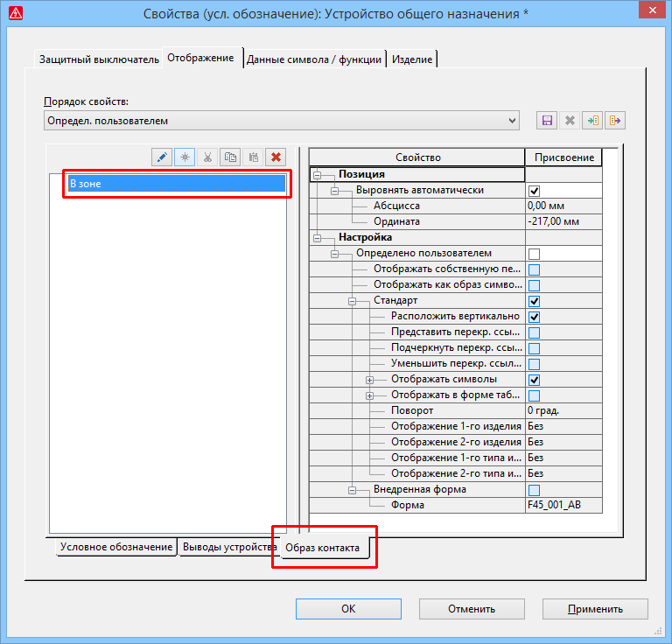Click the export scheme icon
Screen dimensions: 672x644
click(x=616, y=121)
